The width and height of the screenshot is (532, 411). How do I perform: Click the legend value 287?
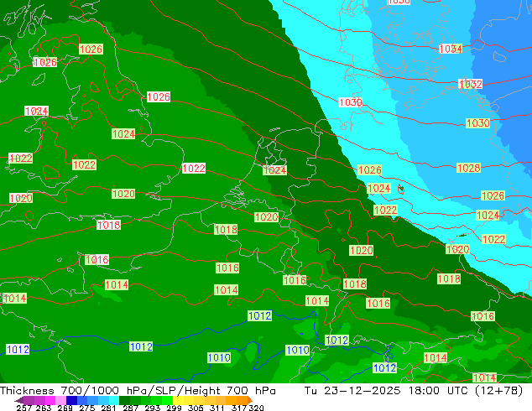[130, 408]
